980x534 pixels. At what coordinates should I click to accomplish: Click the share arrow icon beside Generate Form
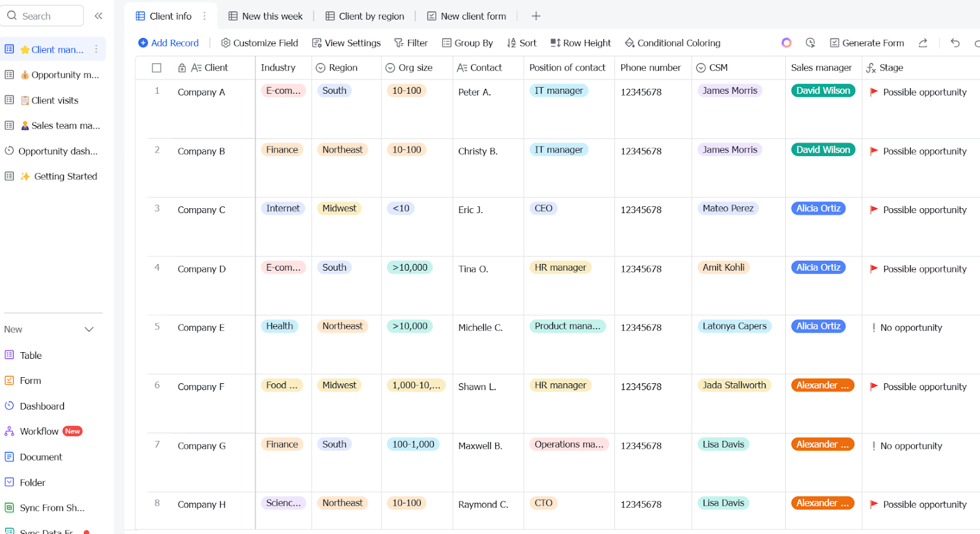923,43
